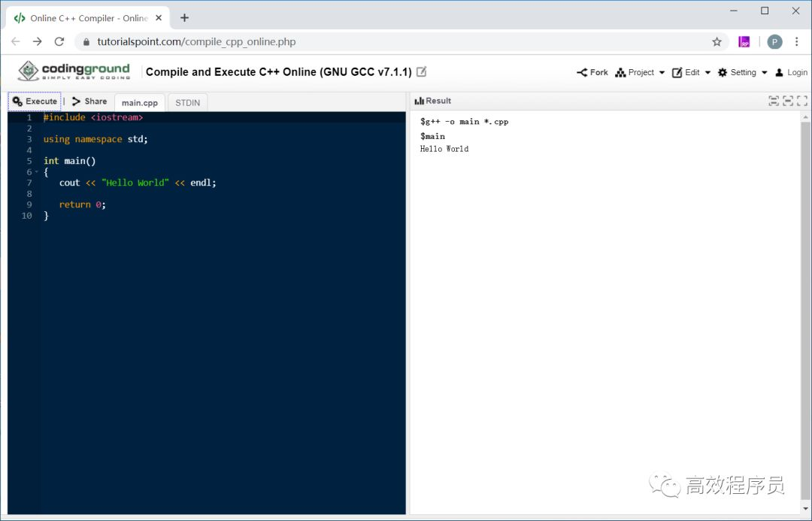Screen dimensions: 812x521
Task: Collapse the code fold on line 6
Action: (x=36, y=172)
